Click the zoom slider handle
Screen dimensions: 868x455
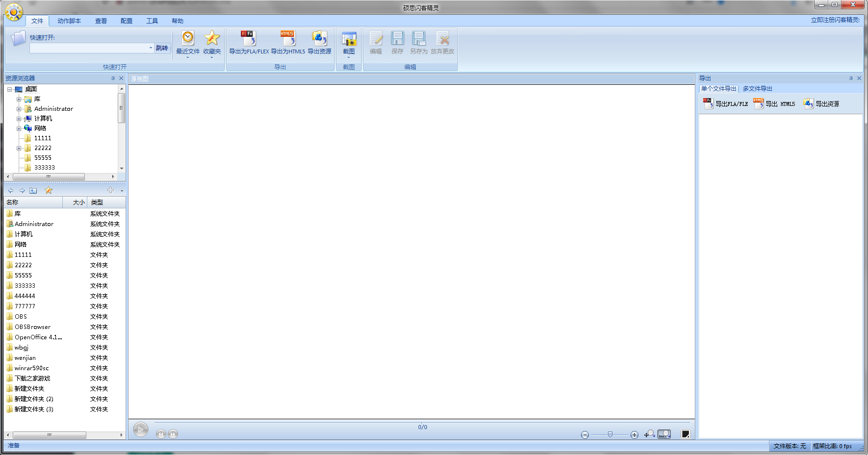tap(610, 434)
